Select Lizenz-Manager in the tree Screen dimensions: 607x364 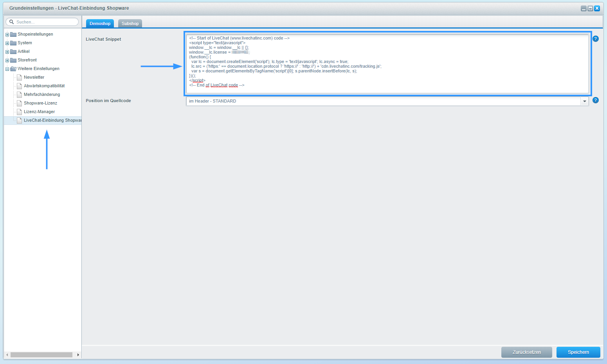click(x=39, y=112)
